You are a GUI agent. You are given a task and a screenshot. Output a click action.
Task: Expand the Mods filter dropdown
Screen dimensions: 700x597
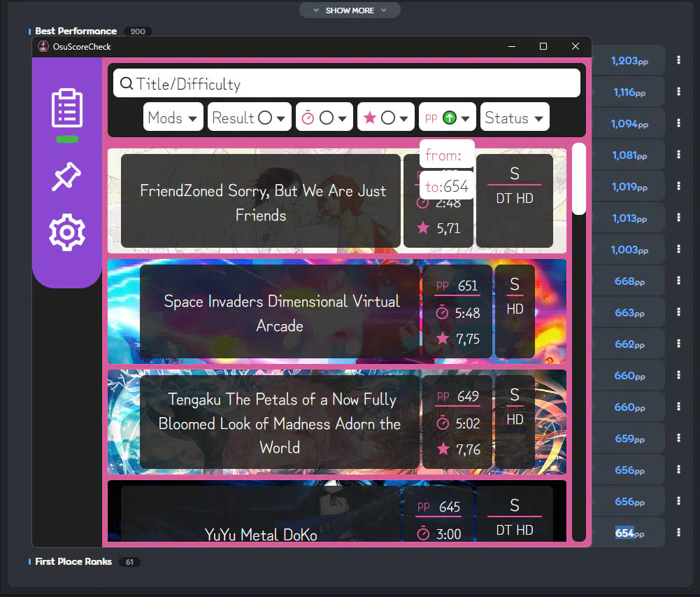(192, 118)
